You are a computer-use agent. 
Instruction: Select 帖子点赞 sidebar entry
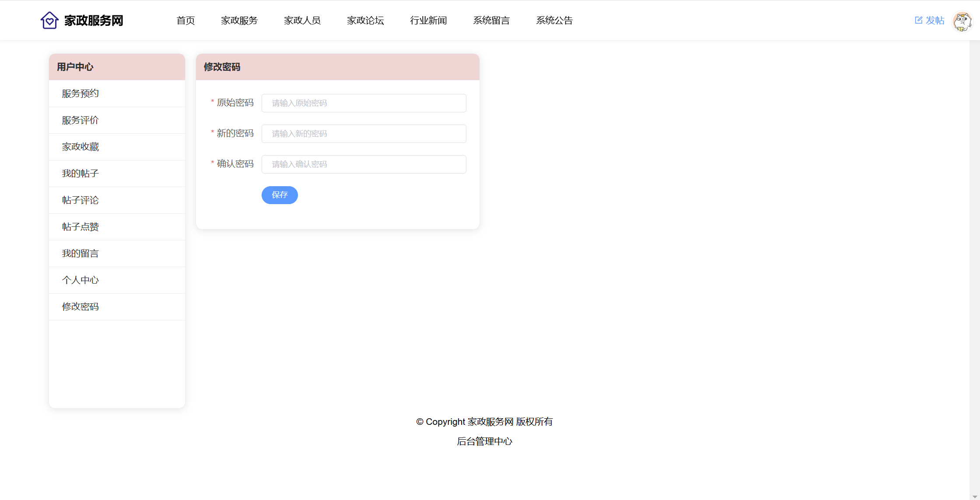coord(80,227)
